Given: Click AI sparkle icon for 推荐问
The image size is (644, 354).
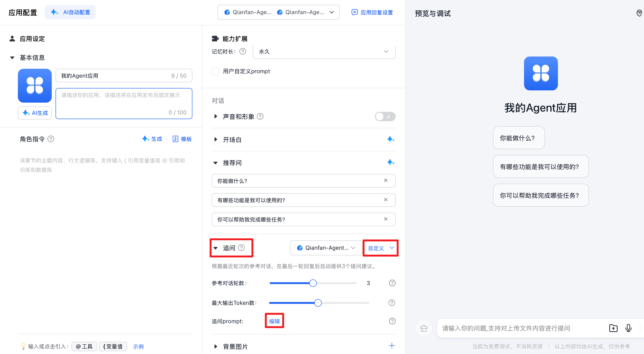Looking at the screenshot, I should (391, 163).
